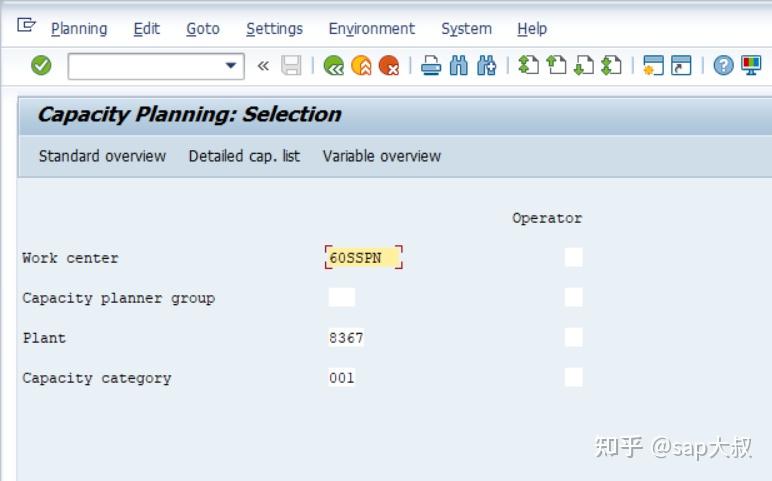The width and height of the screenshot is (772, 481).
Task: Create a new session using toolbar icon
Action: tap(654, 67)
